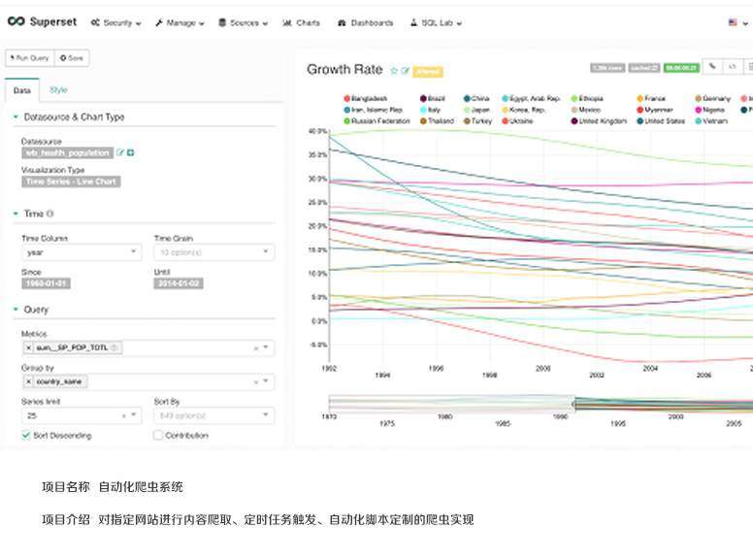This screenshot has width=753, height=560.
Task: Toggle the Ukraine legend series
Action: [x=518, y=121]
